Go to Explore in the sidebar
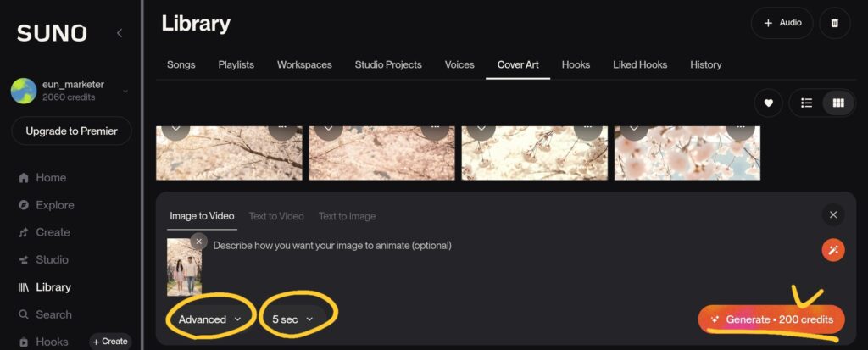This screenshot has width=868, height=350. (x=54, y=205)
